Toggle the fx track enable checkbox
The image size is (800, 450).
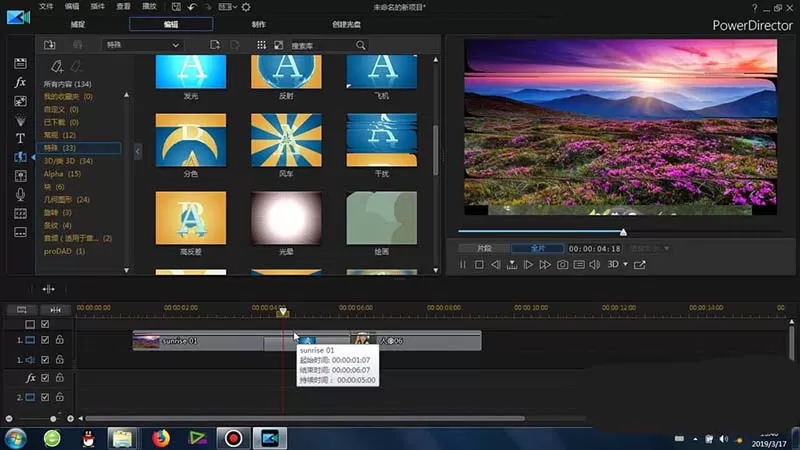pos(45,378)
